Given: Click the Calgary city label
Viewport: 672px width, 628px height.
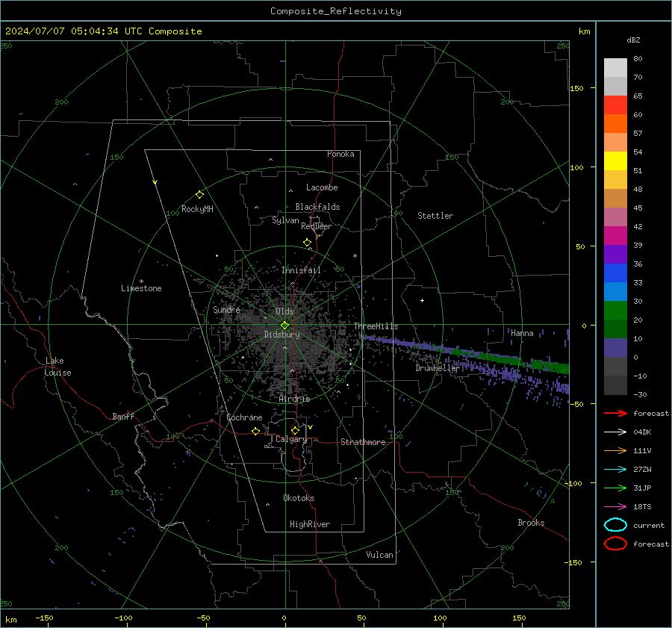Looking at the screenshot, I should click(x=291, y=439).
